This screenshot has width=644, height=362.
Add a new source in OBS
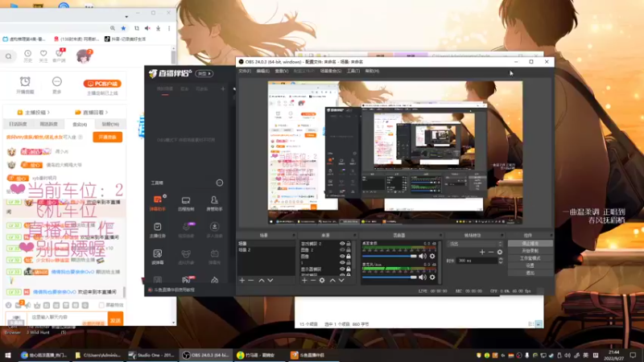[x=304, y=280]
